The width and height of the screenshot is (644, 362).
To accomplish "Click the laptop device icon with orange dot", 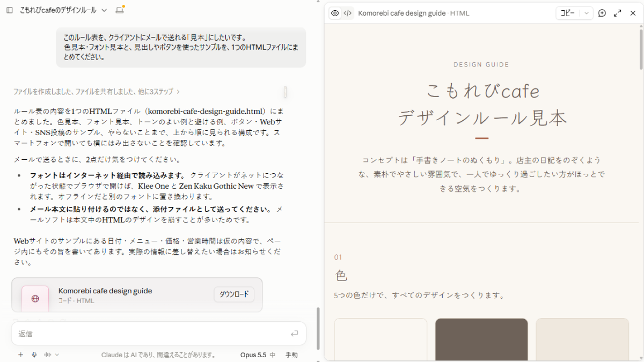I will coord(120,10).
